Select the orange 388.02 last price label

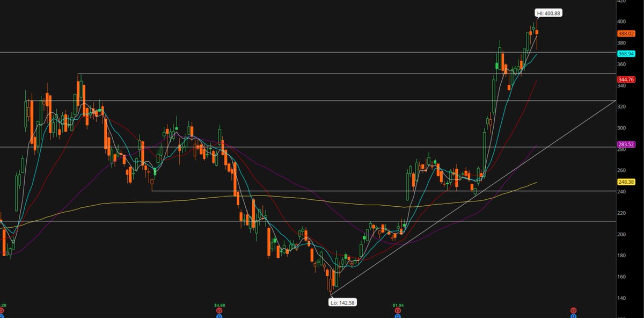(x=626, y=33)
